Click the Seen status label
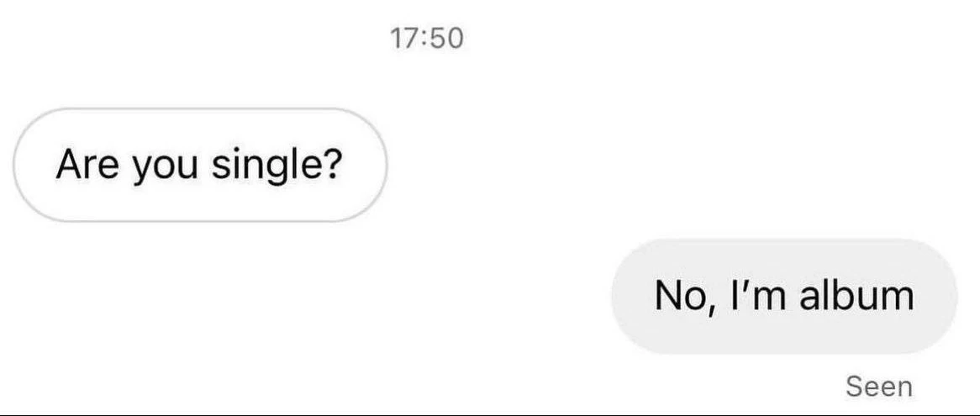The width and height of the screenshot is (980, 416). coord(878,387)
